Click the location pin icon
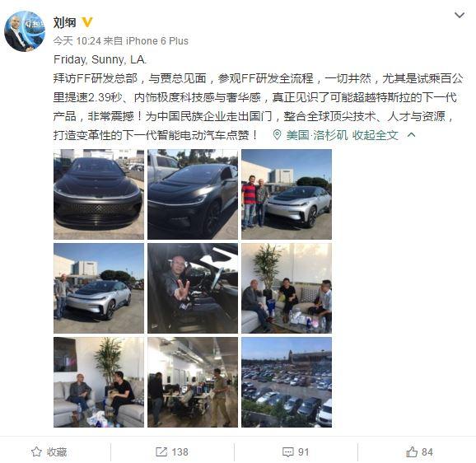 pos(277,135)
